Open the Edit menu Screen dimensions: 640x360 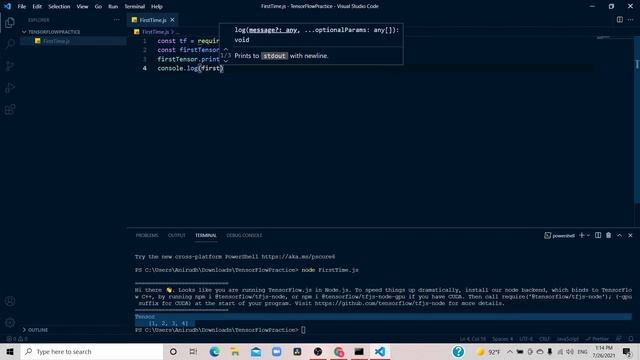click(x=37, y=7)
